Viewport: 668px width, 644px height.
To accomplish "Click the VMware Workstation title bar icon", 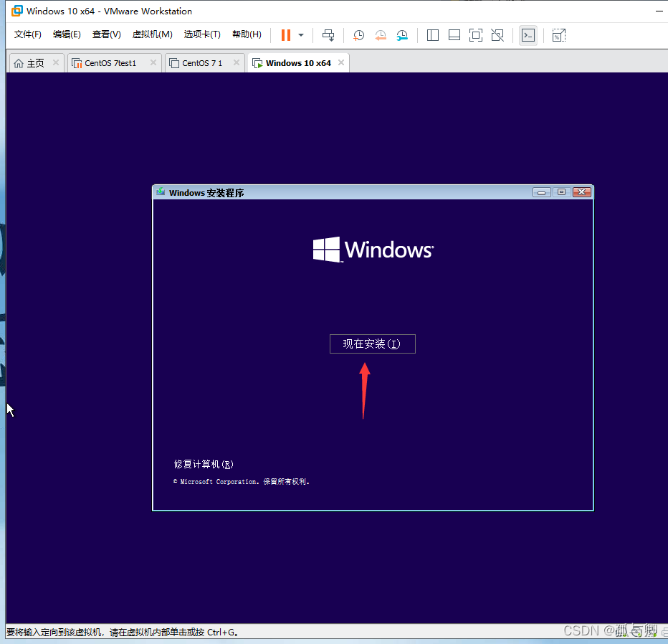I will coord(17,11).
